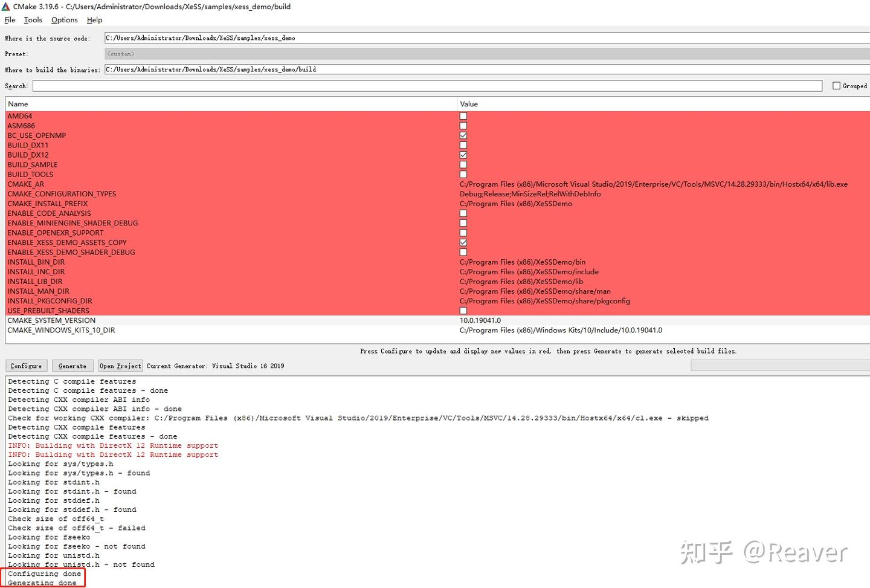This screenshot has height=588, width=870.
Task: Enable BUILD_DX11
Action: tap(463, 145)
